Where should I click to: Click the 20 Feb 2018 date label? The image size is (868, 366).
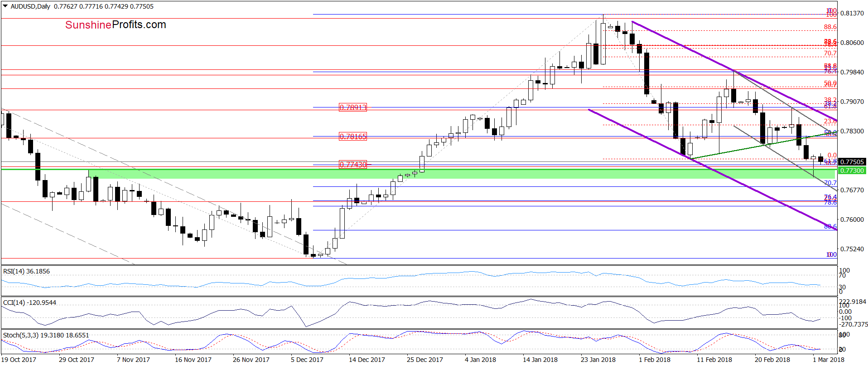coord(772,360)
